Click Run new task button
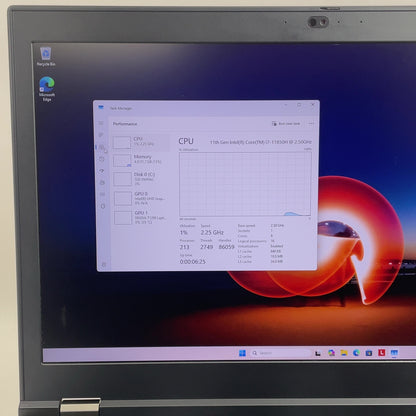This screenshot has height=416, width=416. coord(286,124)
